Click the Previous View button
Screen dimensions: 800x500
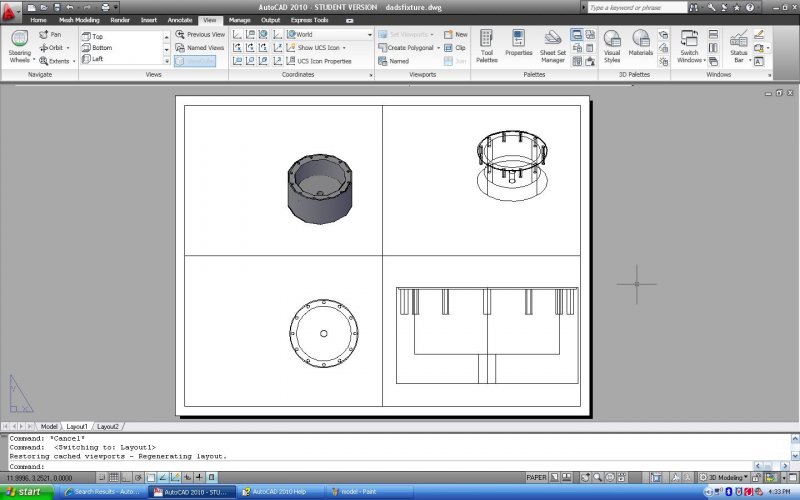pos(200,34)
